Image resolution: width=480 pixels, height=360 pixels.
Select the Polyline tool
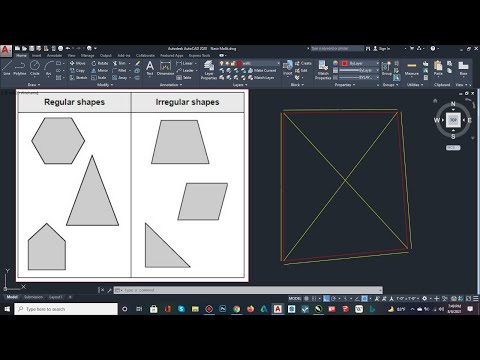coord(20,68)
